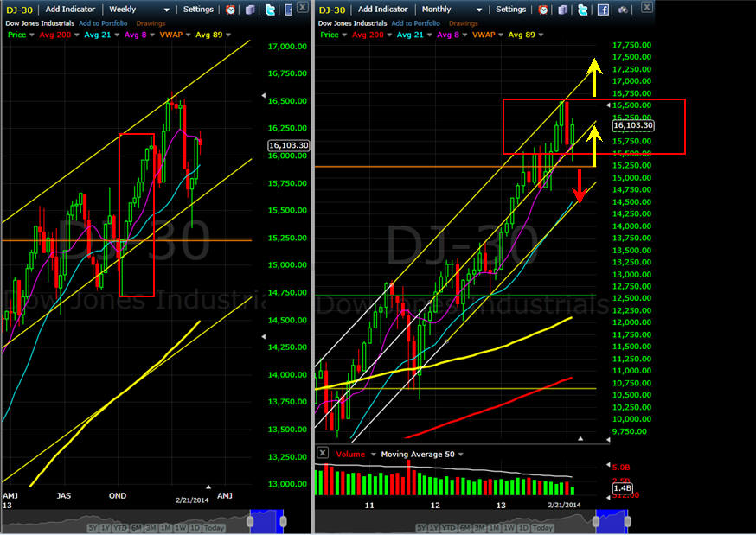756x535 pixels.
Task: Open Moving Average 50 dropdown
Action: (460, 454)
